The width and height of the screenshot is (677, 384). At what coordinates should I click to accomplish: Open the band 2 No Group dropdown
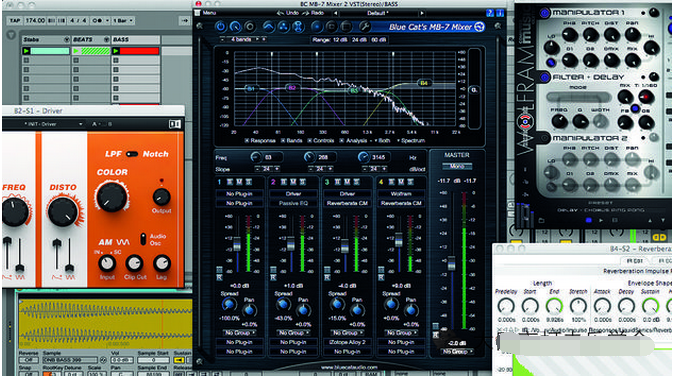[x=293, y=333]
